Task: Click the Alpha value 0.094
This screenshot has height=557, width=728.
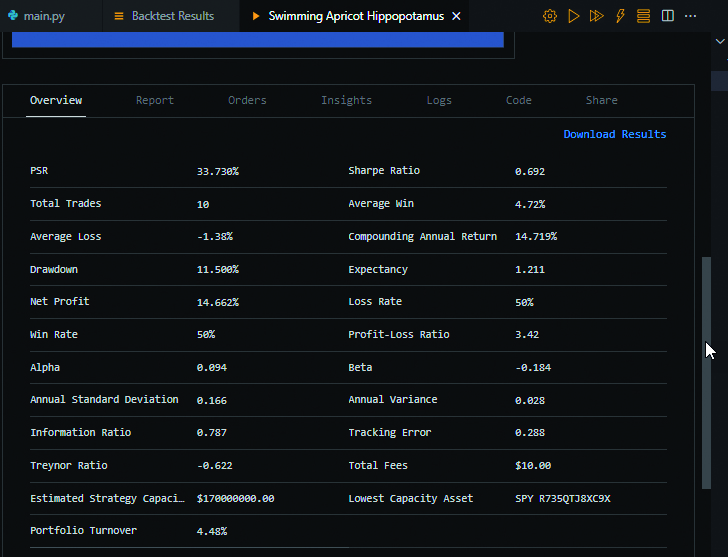Action: pyautogui.click(x=212, y=367)
